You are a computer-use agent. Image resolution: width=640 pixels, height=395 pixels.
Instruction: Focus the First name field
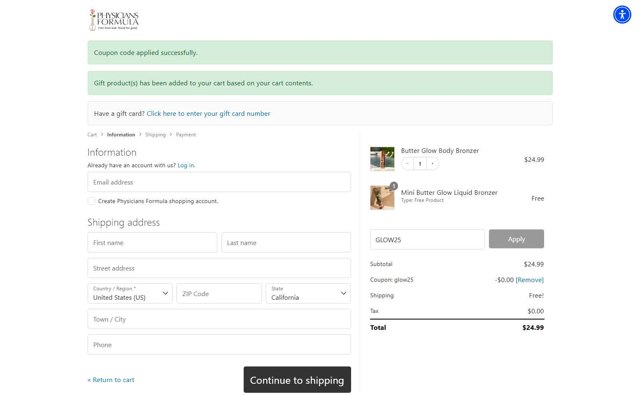click(x=152, y=242)
